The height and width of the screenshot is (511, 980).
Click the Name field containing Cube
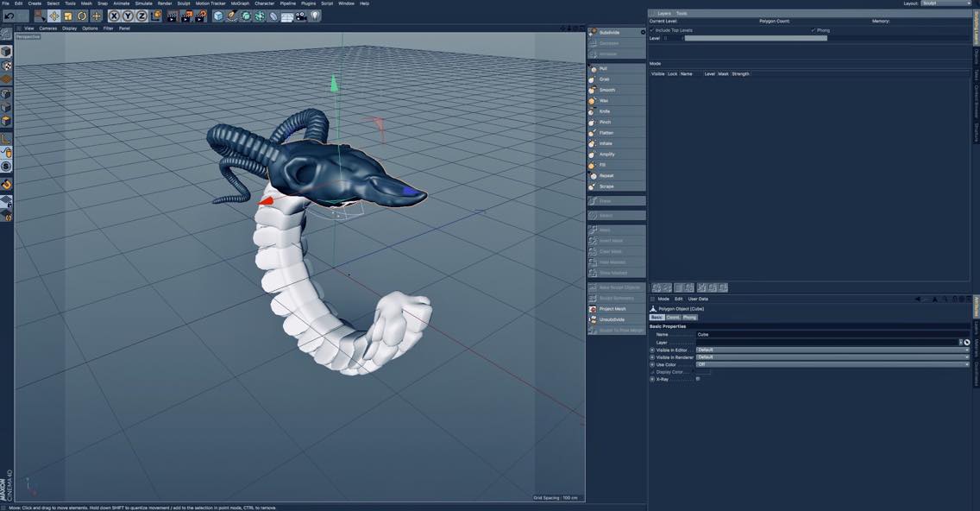tap(832, 335)
